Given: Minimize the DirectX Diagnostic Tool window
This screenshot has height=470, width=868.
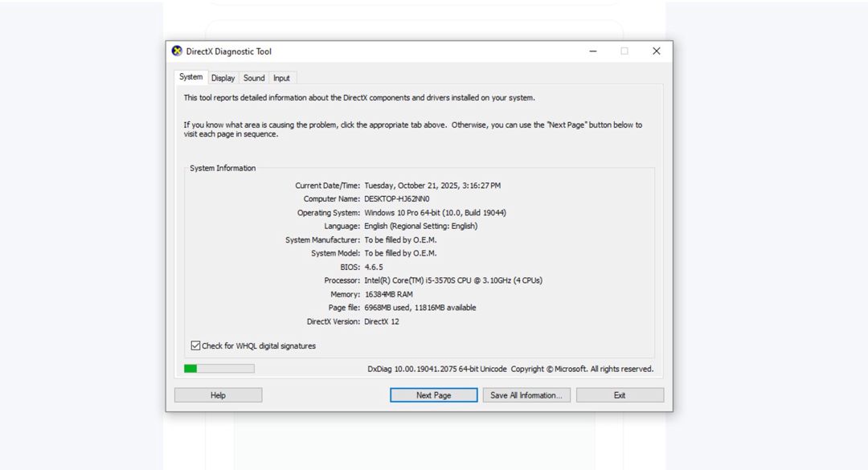Looking at the screenshot, I should coord(593,51).
